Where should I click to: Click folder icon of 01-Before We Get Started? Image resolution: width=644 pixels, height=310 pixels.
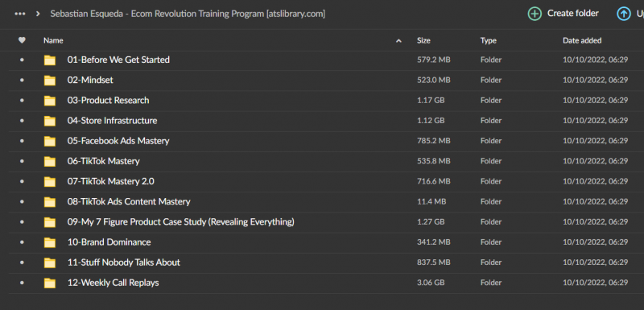pyautogui.click(x=50, y=60)
